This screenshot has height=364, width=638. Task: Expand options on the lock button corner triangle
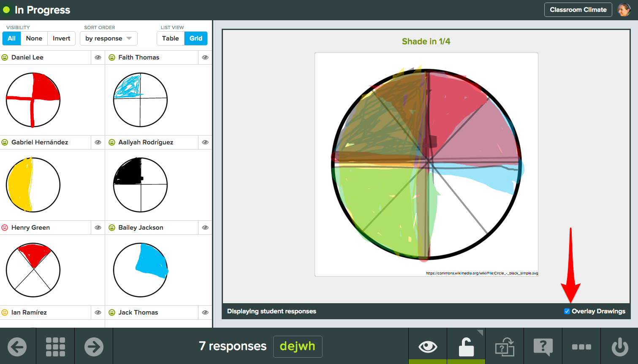(x=479, y=333)
